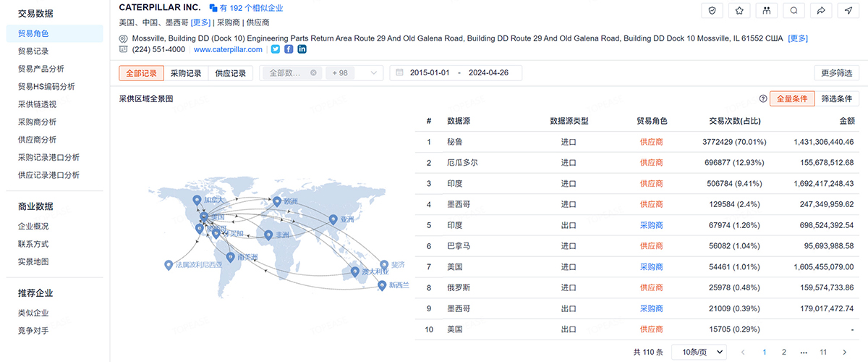Open Caterpillar's Twitter profile icon
The image size is (868, 362).
[275, 49]
